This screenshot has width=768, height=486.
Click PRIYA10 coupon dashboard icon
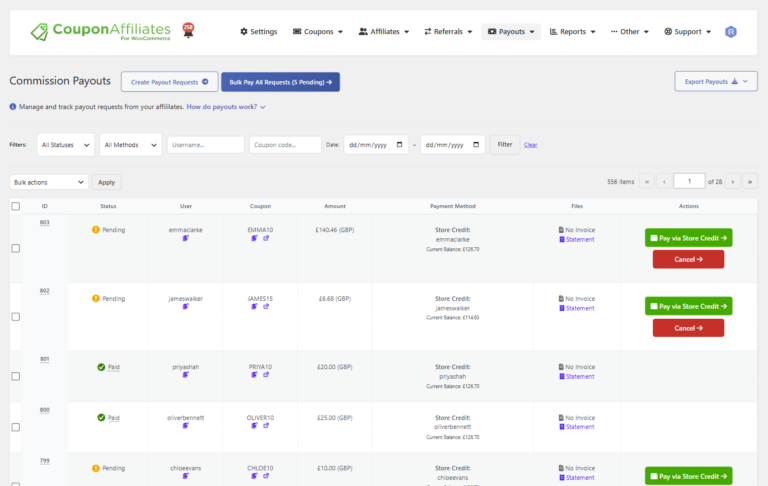pos(254,375)
